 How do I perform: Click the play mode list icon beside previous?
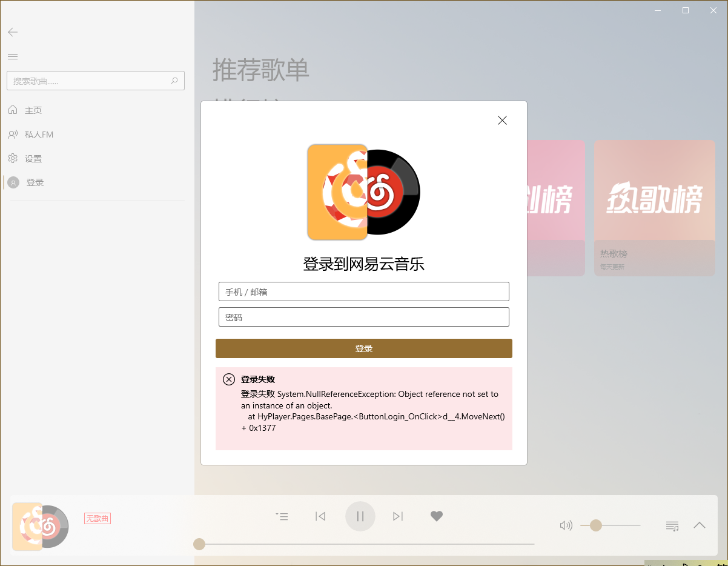click(x=282, y=516)
